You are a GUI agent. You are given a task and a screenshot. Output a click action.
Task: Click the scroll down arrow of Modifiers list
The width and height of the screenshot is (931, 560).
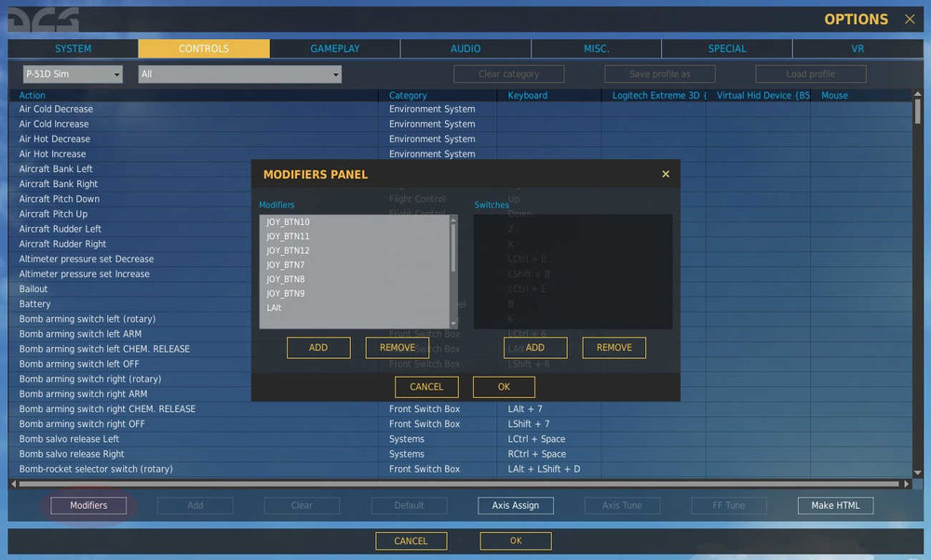453,324
